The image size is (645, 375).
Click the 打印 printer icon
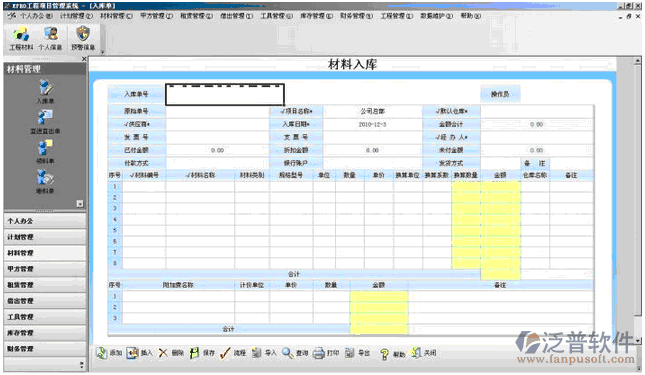tap(319, 353)
